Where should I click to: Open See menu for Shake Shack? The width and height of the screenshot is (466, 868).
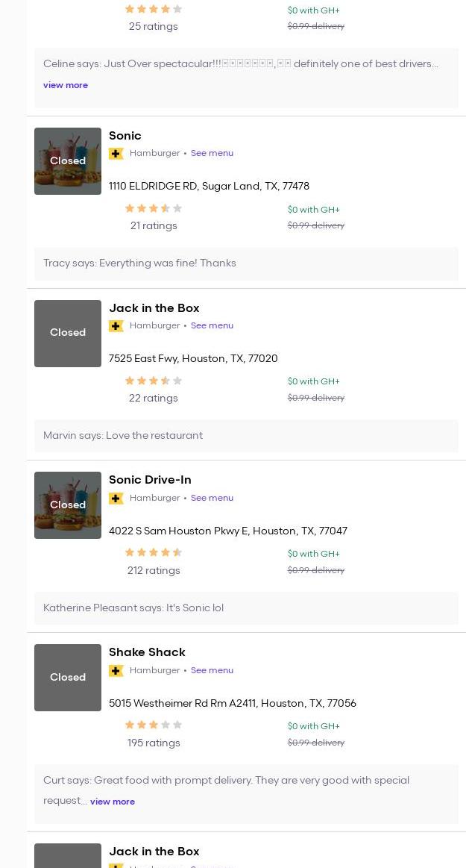(212, 670)
